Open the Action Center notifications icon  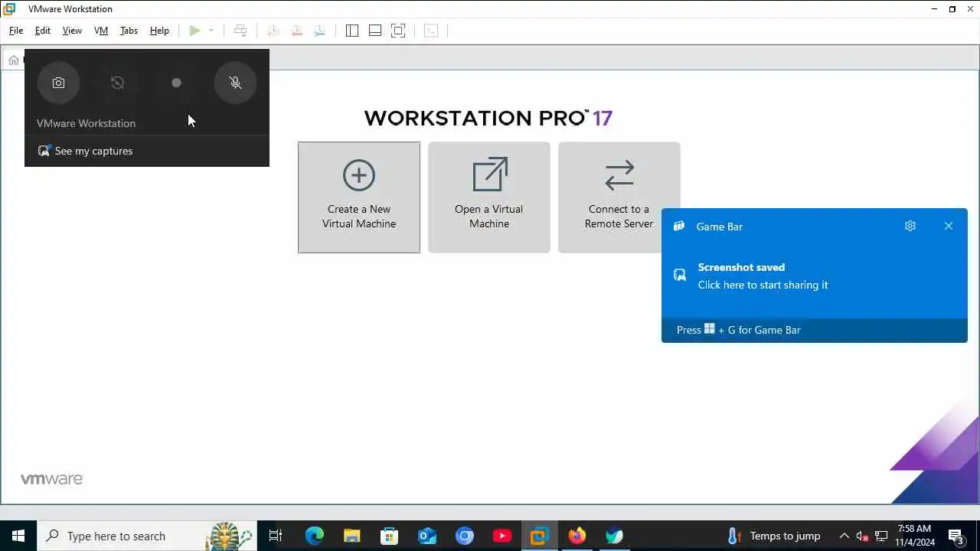(955, 536)
